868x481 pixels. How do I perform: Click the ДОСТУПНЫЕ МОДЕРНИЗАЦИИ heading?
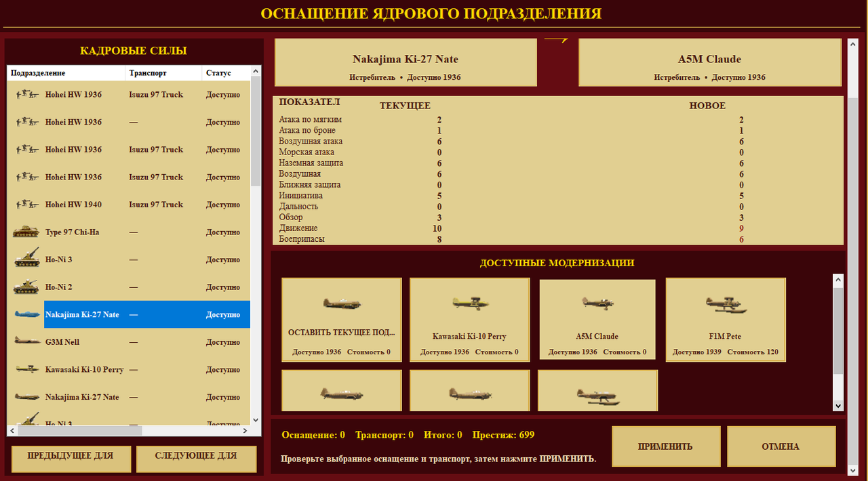(557, 263)
